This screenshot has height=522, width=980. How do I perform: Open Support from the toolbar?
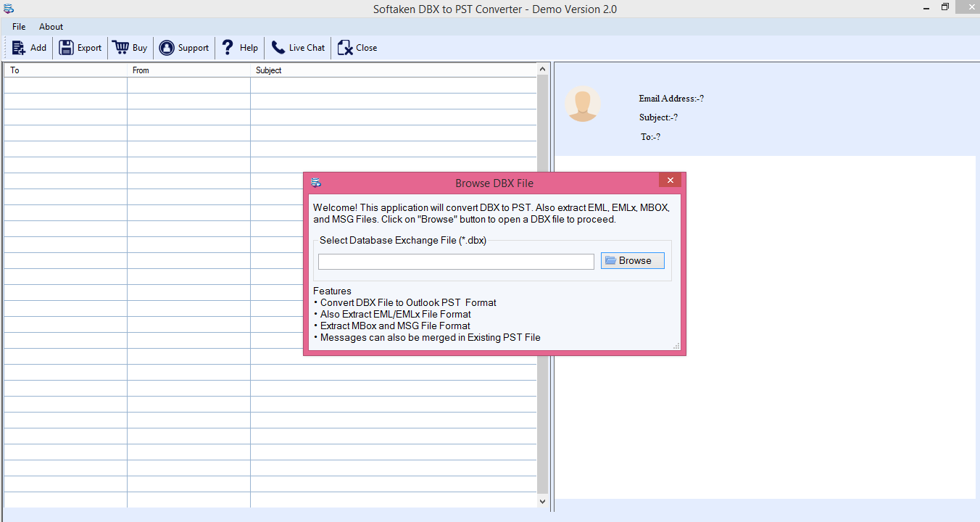click(x=184, y=48)
